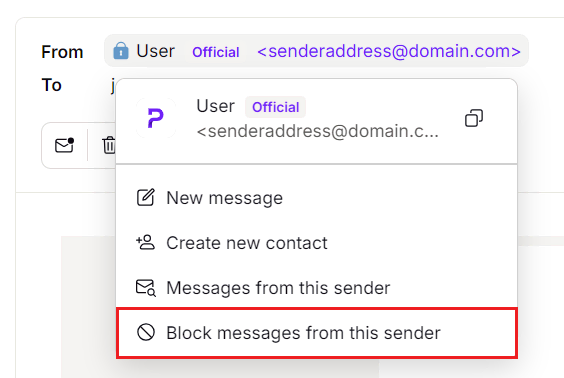
Task: Click Official badge in the popup header
Action: pyautogui.click(x=276, y=107)
